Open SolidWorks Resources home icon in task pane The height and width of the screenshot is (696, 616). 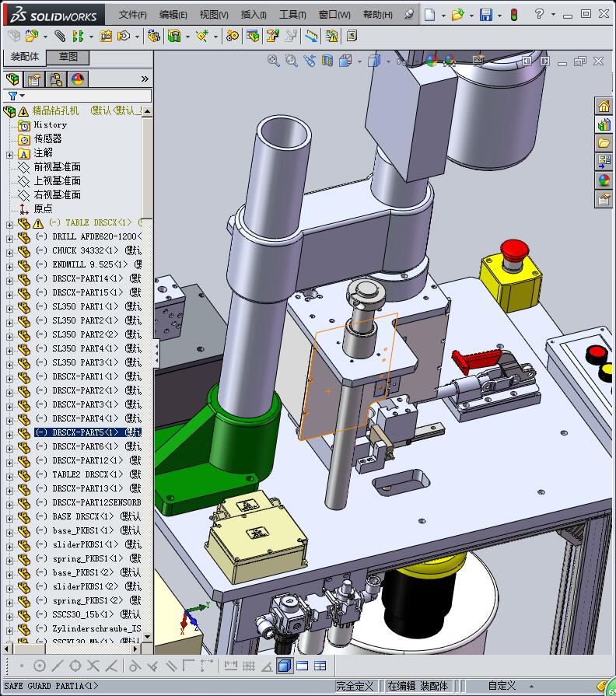click(x=604, y=106)
